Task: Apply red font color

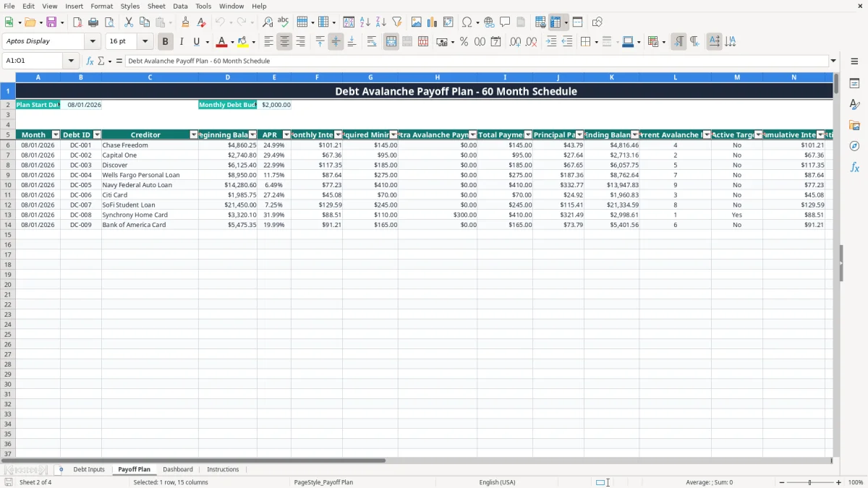Action: click(222, 42)
